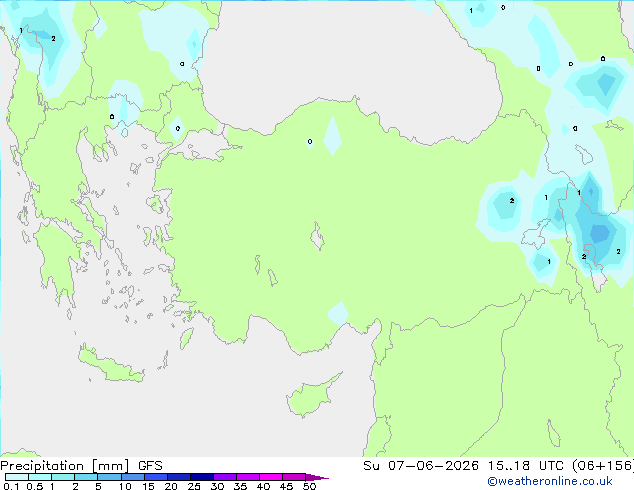Open the weatheronline.co.uk credit link
634x490 pixels.
point(550,481)
